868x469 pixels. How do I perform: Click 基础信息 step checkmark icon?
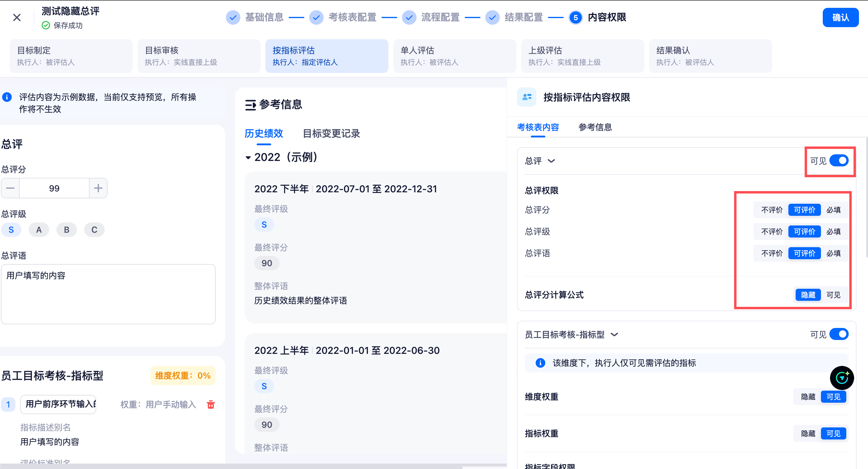pos(233,17)
